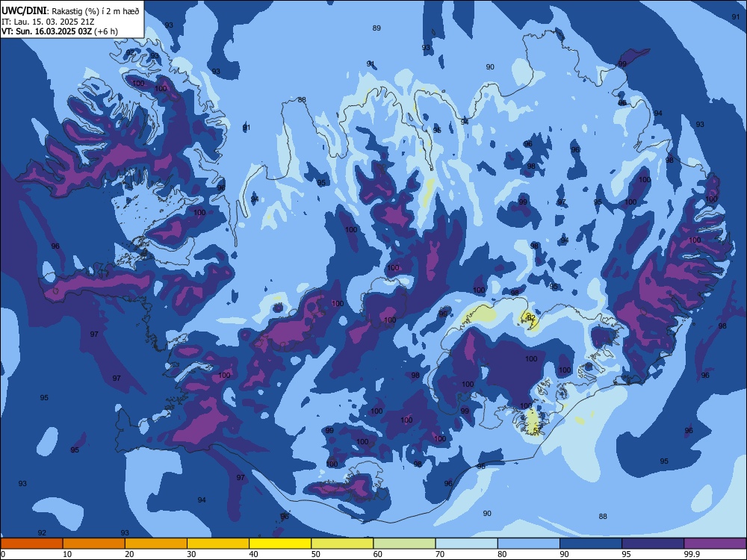Pick the 20–30 legend color swatch

(156, 544)
